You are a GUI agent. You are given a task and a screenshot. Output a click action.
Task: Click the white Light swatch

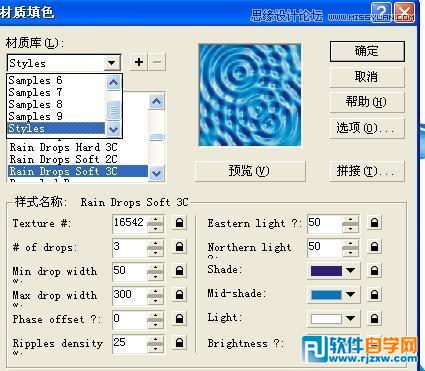[x=326, y=319]
